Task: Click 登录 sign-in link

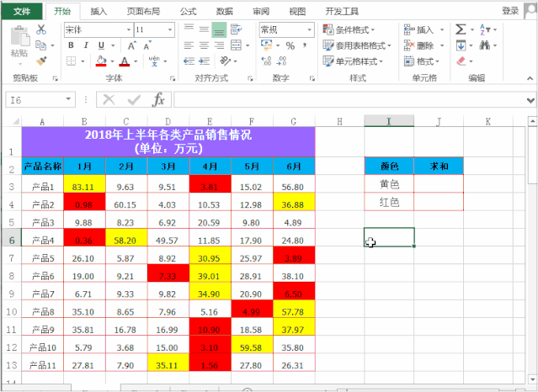Action: 510,11
